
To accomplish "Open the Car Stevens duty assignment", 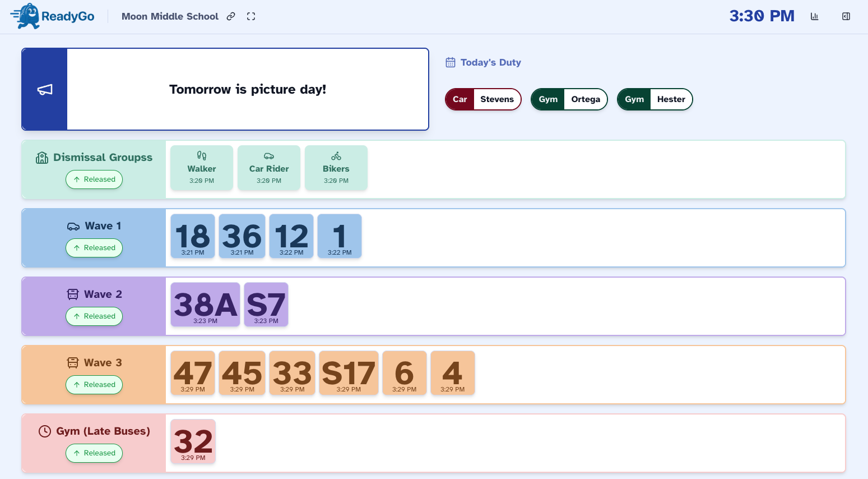I will click(483, 99).
